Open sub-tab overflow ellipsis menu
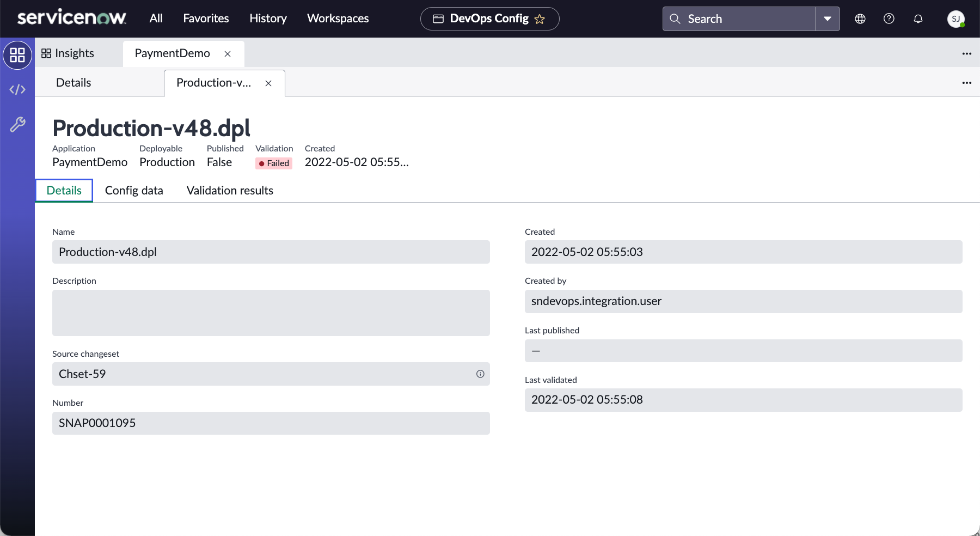 pos(967,83)
